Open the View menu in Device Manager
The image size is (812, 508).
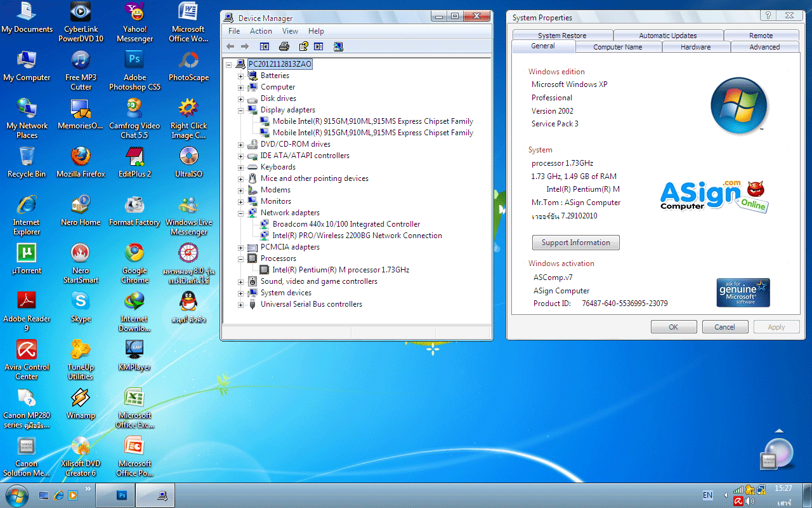pos(290,31)
